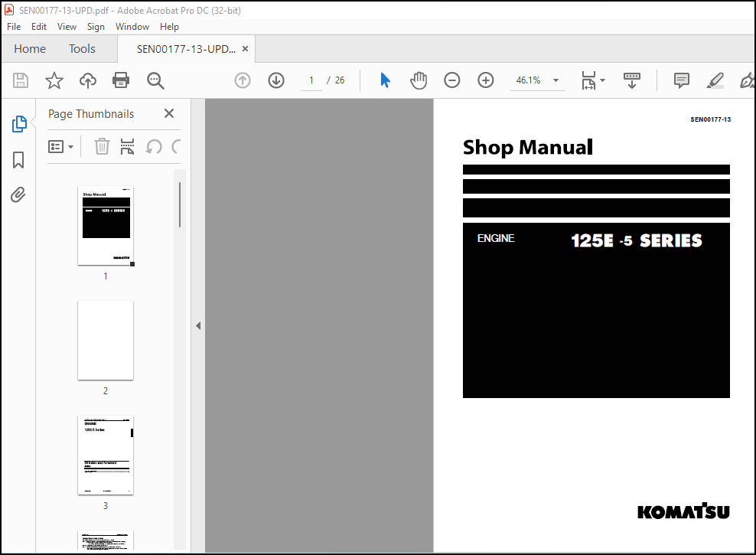Toggle the Attachments panel
The height and width of the screenshot is (555, 756).
[x=17, y=195]
